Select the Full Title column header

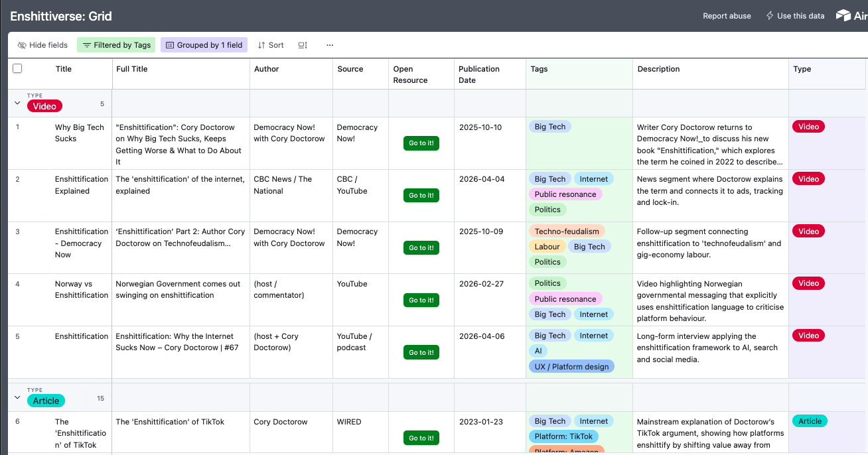point(131,69)
